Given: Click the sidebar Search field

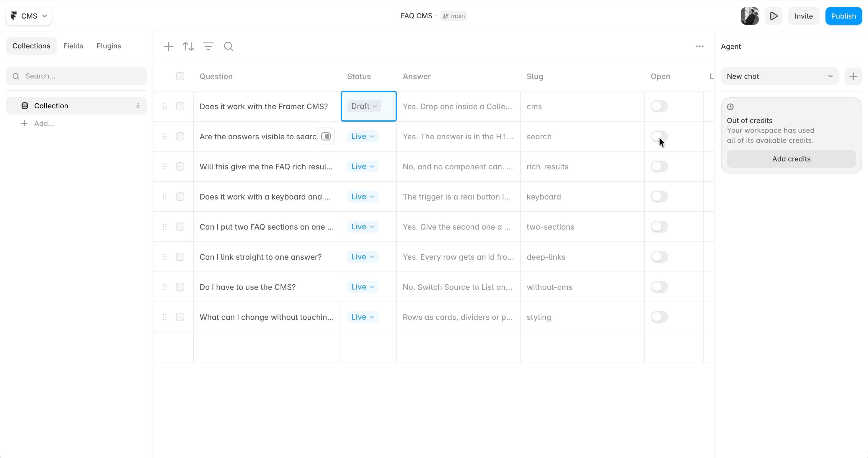Looking at the screenshot, I should [76, 76].
